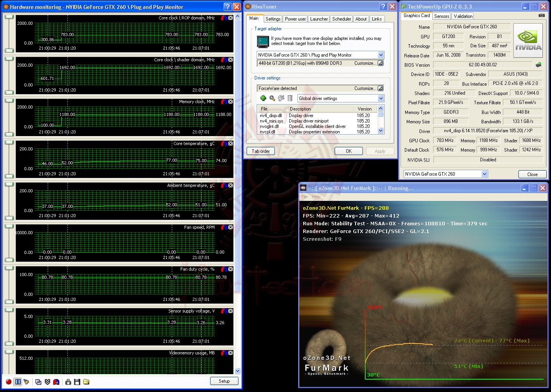Open setup icon of Fan speed graph
Image resolution: width=551 pixels, height=392 pixels.
224,227
